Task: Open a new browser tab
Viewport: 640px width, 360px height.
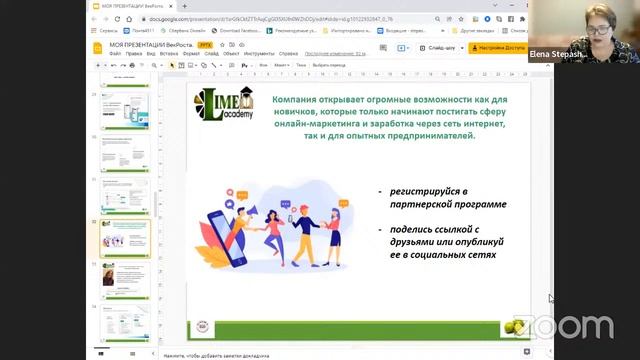Action: tap(184, 6)
